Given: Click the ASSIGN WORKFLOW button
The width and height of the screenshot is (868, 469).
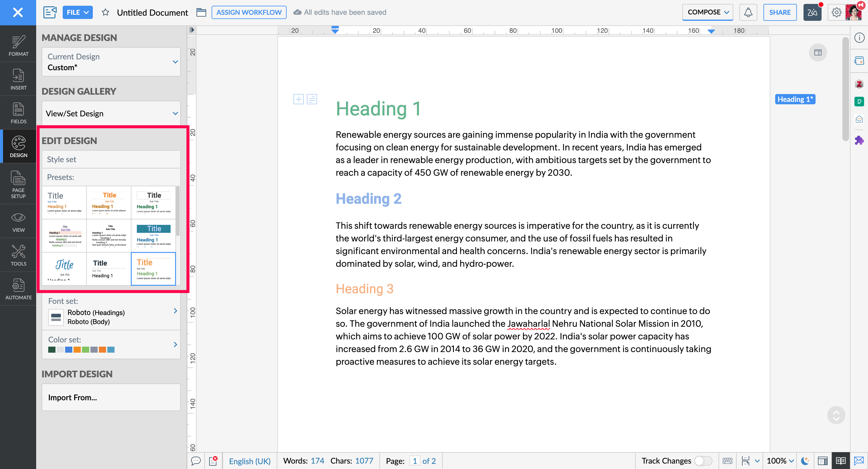Looking at the screenshot, I should (249, 12).
